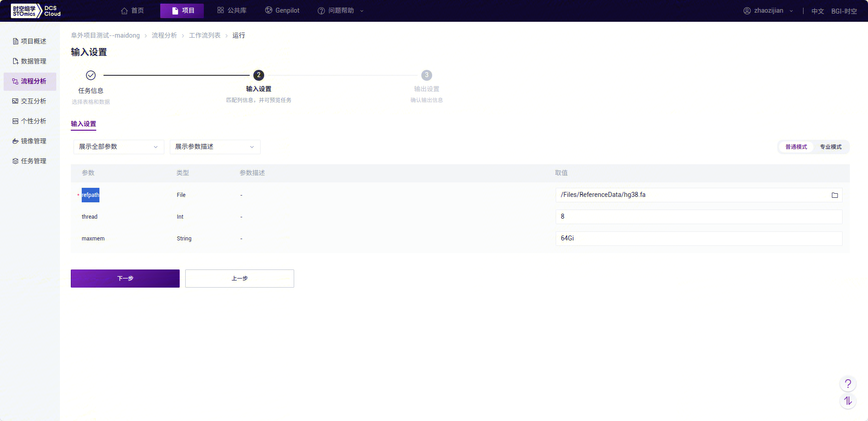This screenshot has width=868, height=421.
Task: Select the 输入设置 sub-tab
Action: 84,124
